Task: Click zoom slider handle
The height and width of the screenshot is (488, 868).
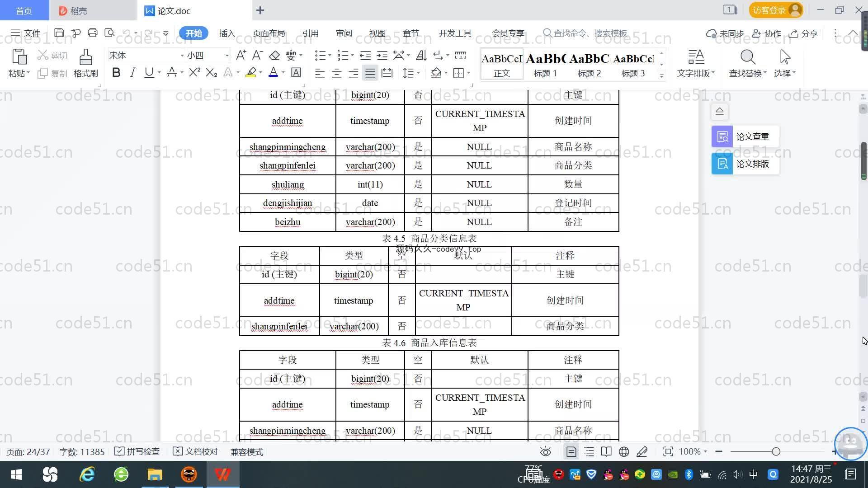Action: click(x=776, y=451)
